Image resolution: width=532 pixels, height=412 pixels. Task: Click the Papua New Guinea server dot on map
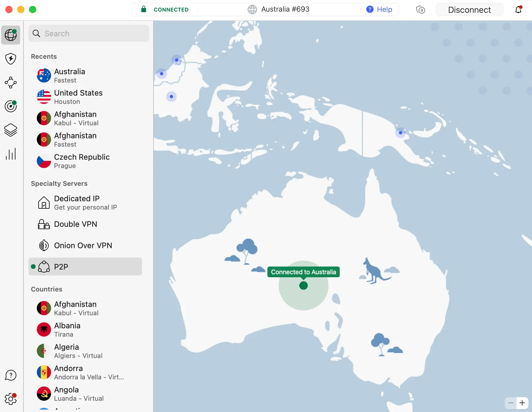(400, 133)
